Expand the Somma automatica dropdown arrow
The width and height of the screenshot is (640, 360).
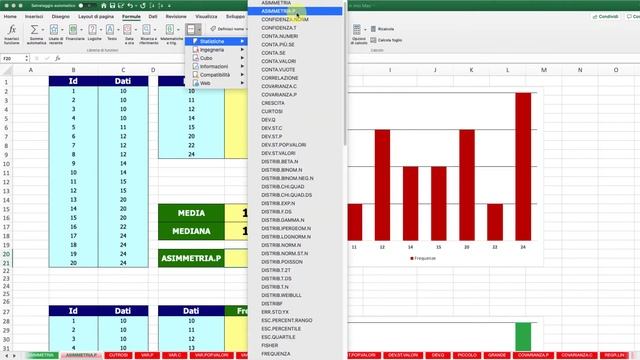(x=43, y=29)
